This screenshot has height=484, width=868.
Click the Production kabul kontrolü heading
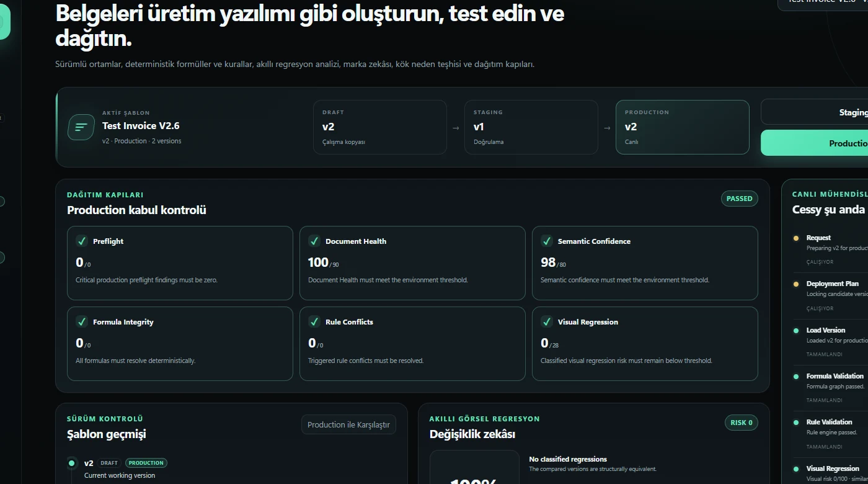[x=136, y=210]
